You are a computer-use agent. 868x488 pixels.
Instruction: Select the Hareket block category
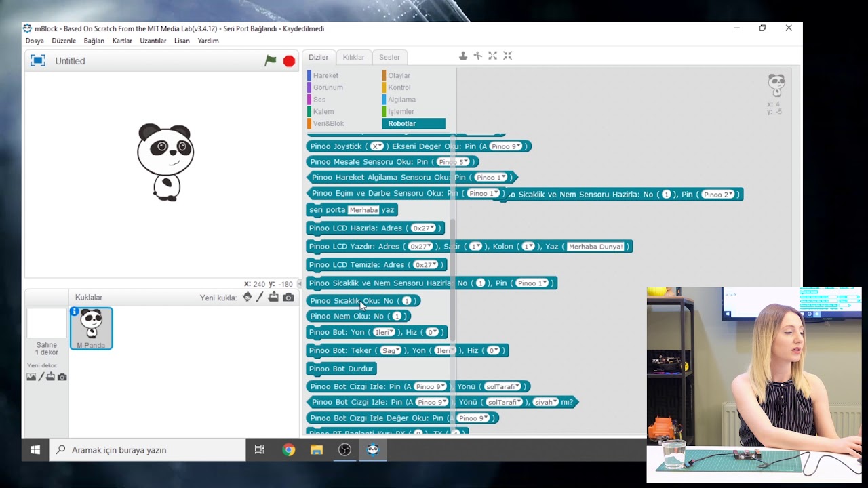[325, 75]
